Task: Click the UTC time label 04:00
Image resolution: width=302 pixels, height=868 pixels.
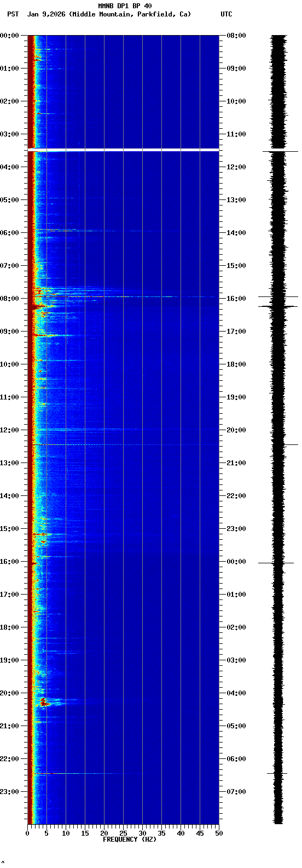Action: pos(236,693)
